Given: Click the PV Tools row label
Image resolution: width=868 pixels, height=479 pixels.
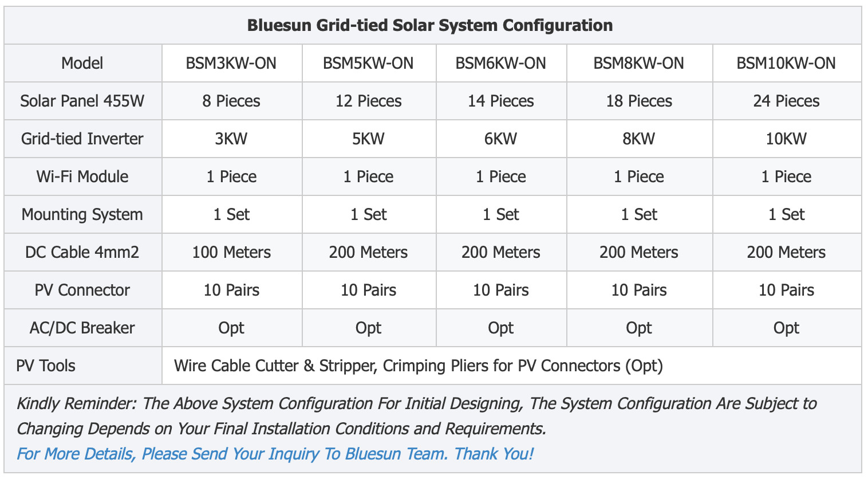Looking at the screenshot, I should 46,366.
